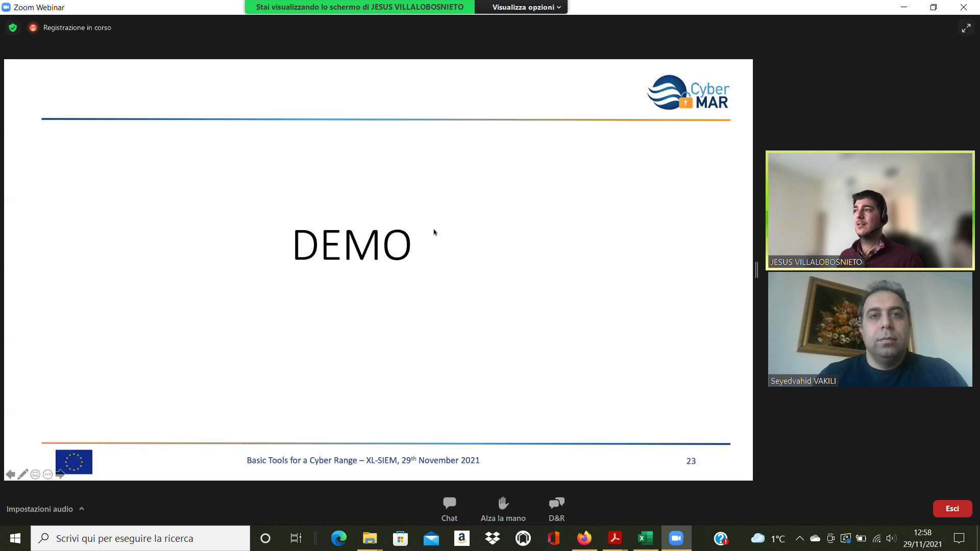Show hidden system tray icons with the chevron

799,538
